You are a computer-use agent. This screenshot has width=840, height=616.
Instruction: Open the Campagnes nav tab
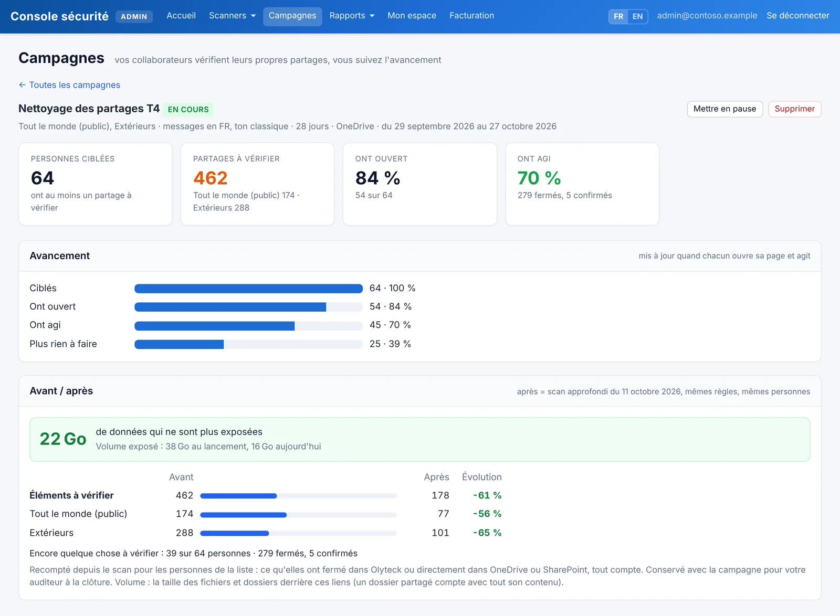click(x=292, y=16)
